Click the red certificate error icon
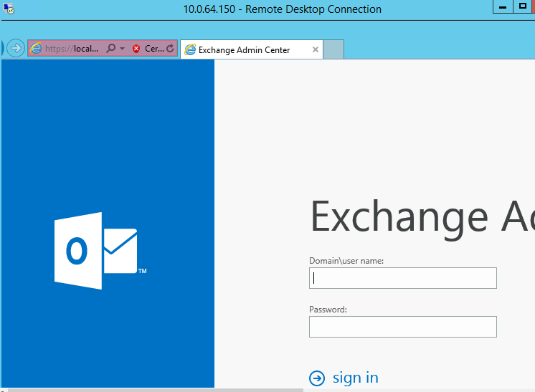 [x=136, y=49]
